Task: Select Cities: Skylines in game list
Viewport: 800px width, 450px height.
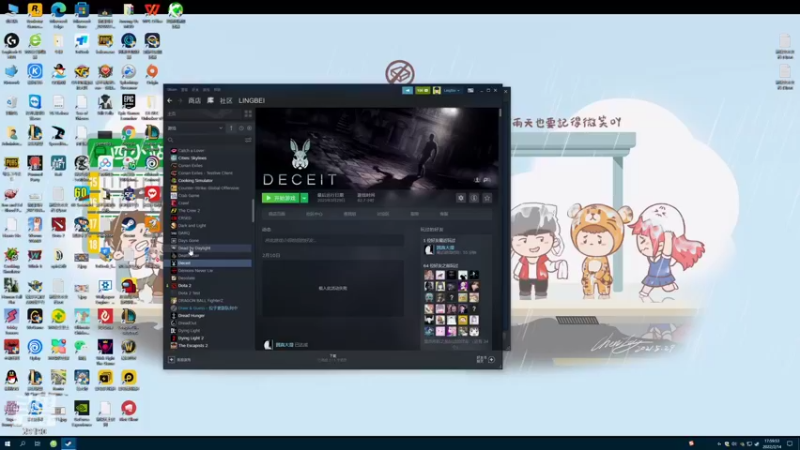Action: (192, 158)
